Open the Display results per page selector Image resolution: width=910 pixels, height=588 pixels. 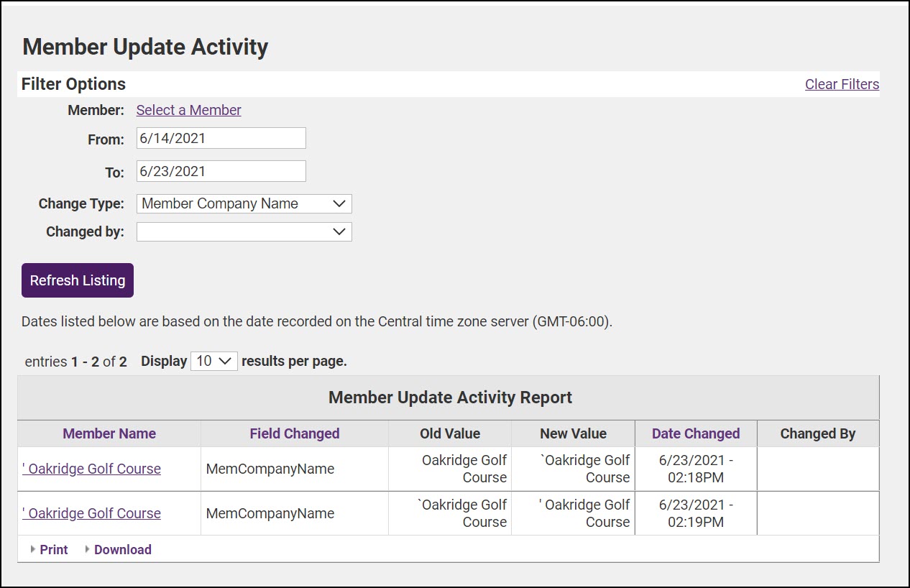tap(213, 361)
